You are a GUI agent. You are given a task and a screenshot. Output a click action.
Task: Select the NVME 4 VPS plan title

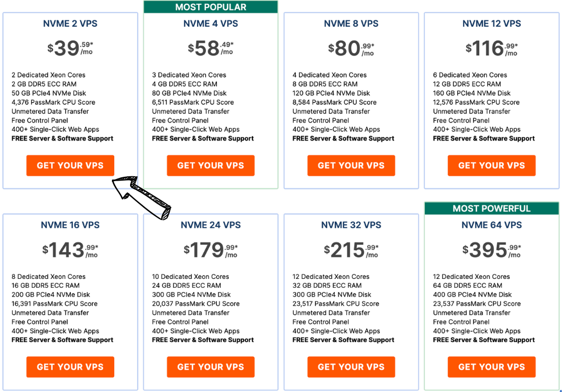[x=210, y=24]
